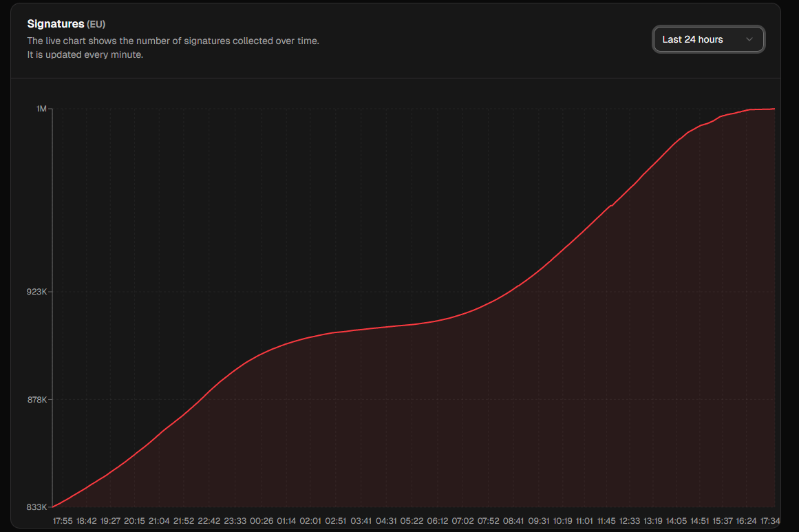The height and width of the screenshot is (532, 799).
Task: Click the 21:04 x-axis time label
Action: point(159,521)
